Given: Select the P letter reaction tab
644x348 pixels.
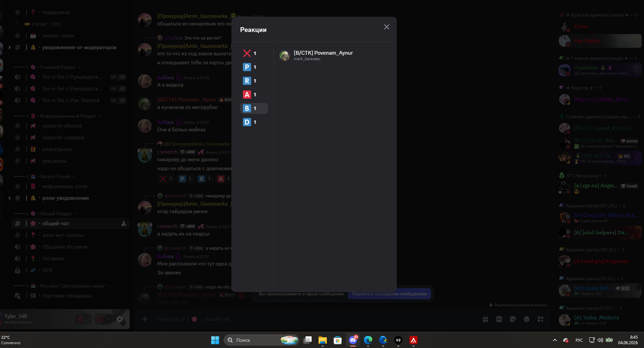Looking at the screenshot, I should 254,67.
